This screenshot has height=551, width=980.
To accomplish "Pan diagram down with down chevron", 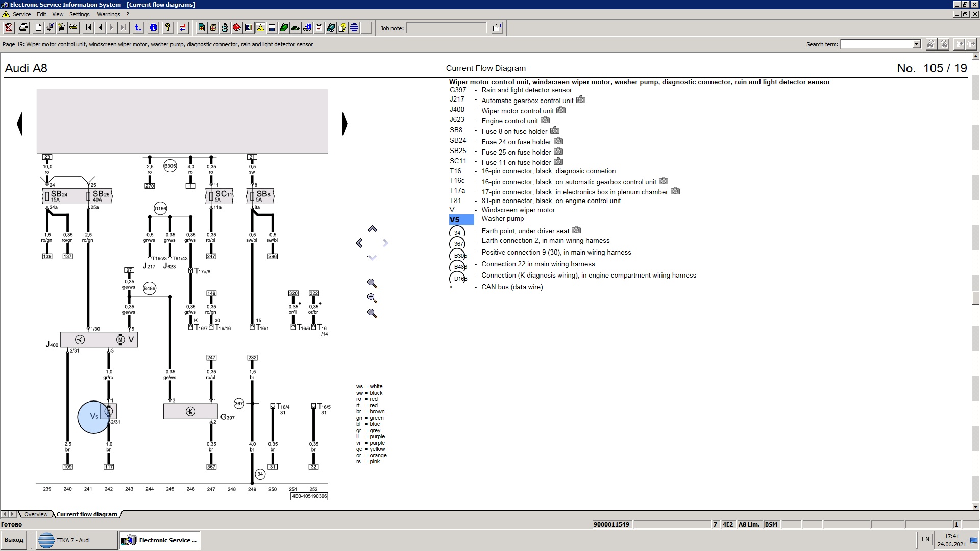I will [x=372, y=258].
